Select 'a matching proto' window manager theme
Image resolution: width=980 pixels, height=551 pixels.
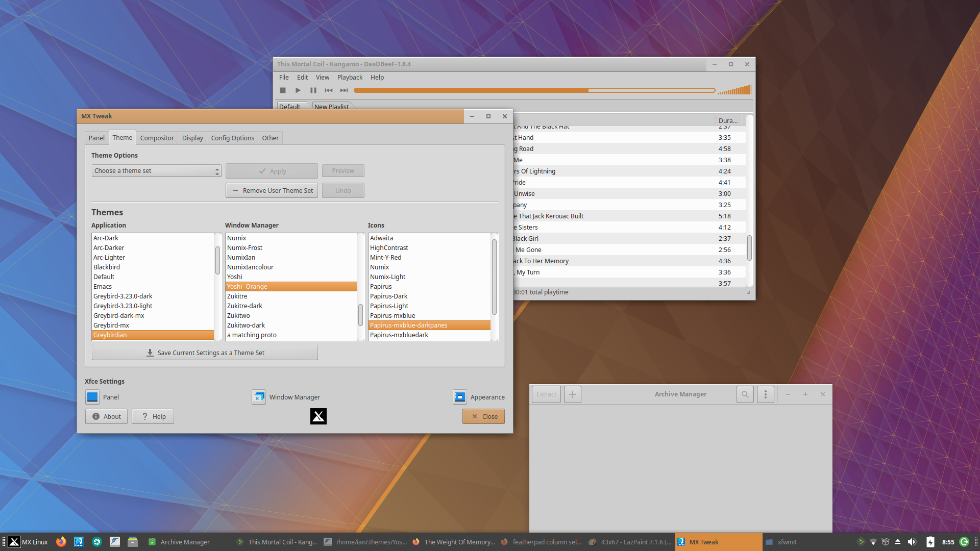coord(291,335)
